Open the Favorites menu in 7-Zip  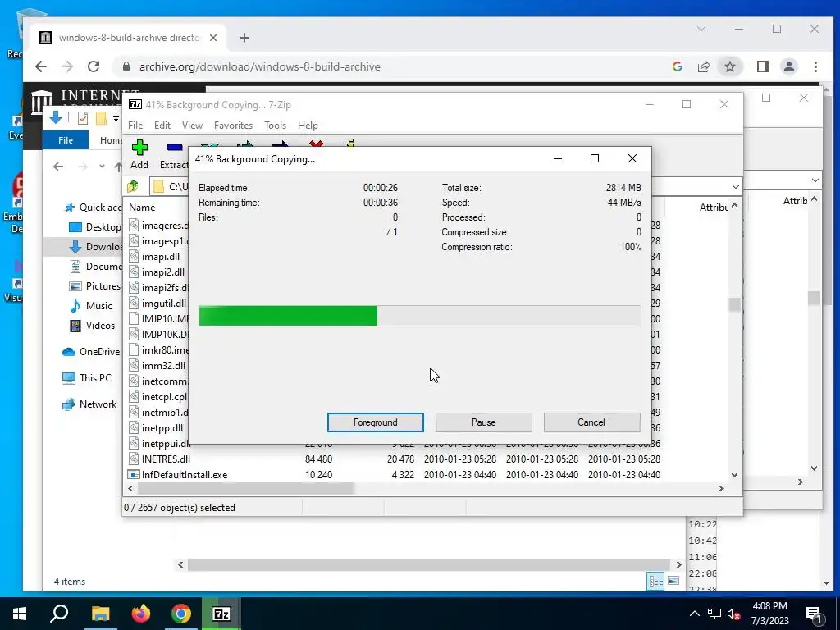tap(233, 126)
